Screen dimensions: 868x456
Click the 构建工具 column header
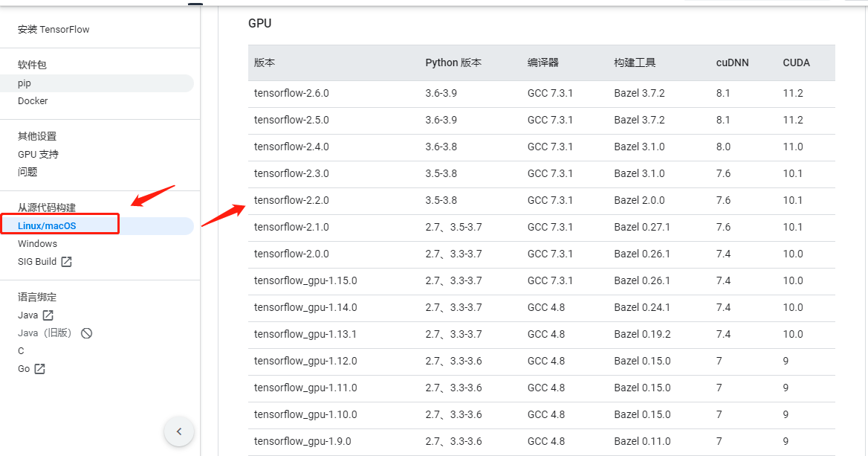635,62
